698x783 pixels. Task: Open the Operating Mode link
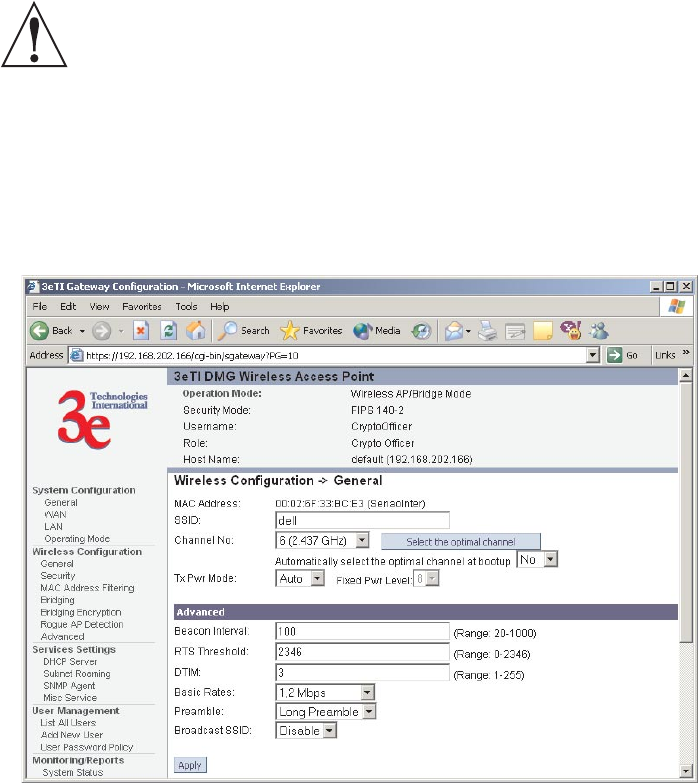(77, 539)
